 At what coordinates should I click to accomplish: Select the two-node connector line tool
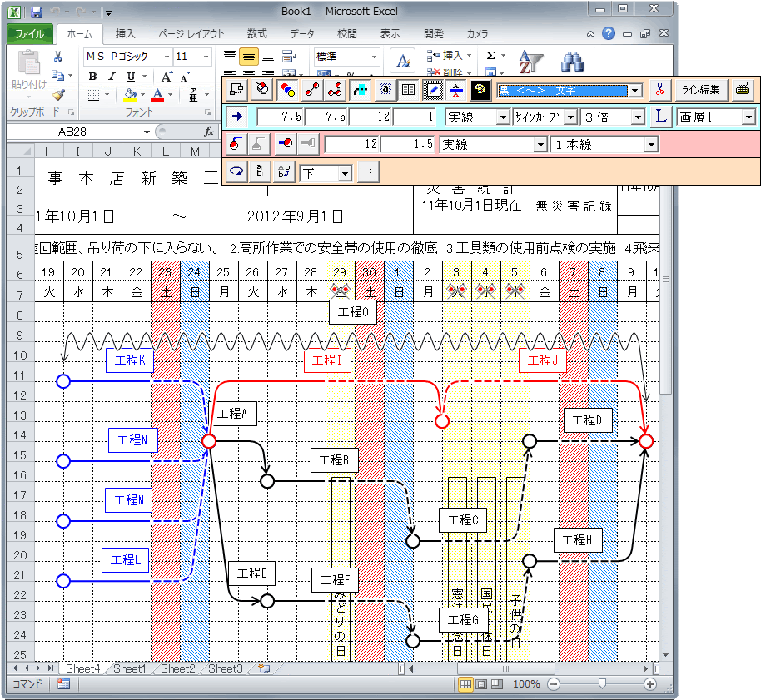point(312,89)
